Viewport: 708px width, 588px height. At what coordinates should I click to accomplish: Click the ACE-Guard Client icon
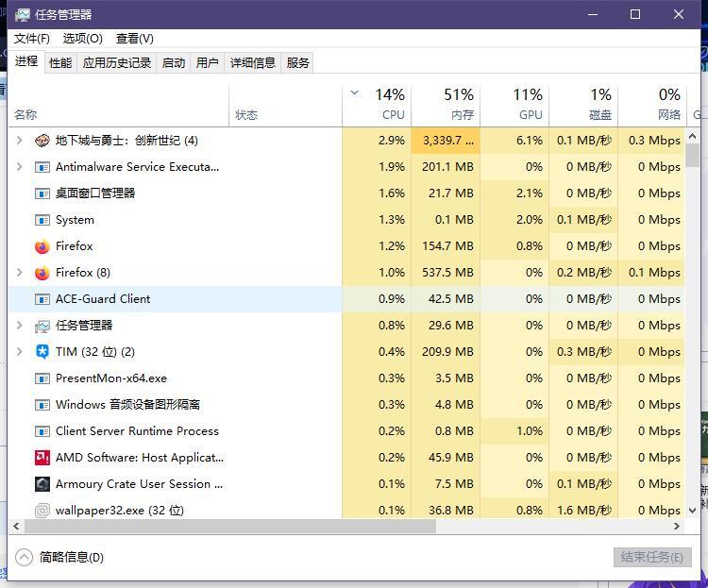tap(42, 299)
